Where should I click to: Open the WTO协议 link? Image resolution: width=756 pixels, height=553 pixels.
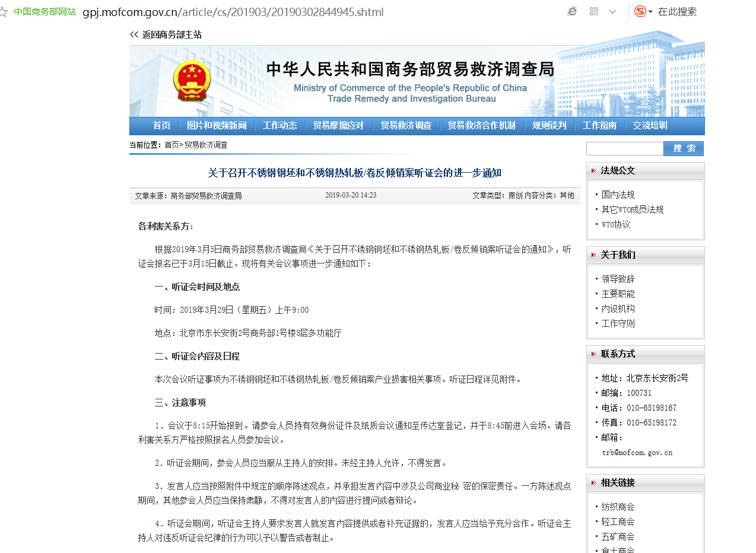[x=616, y=224]
